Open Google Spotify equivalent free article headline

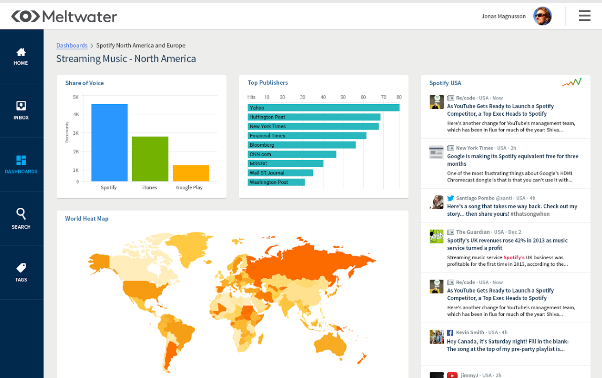512,160
